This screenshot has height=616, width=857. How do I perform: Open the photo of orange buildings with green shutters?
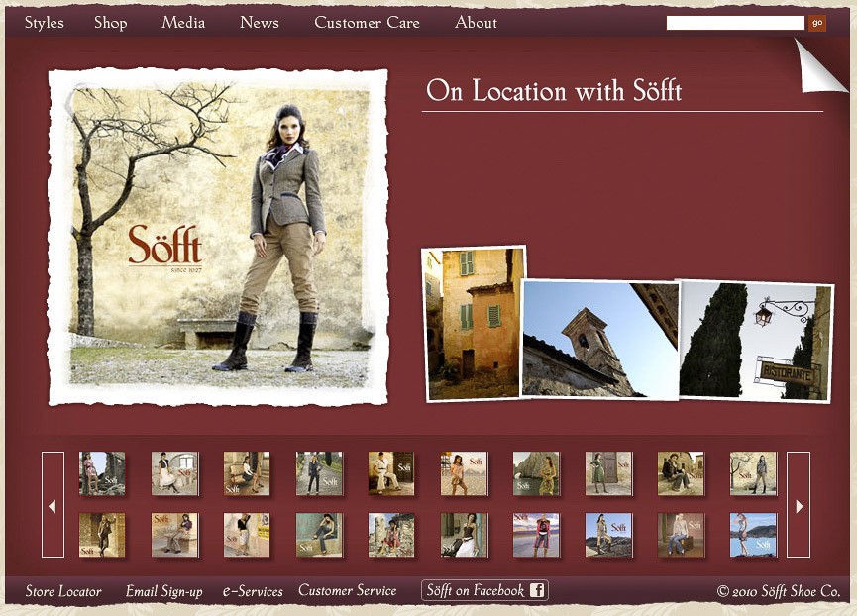click(x=473, y=323)
